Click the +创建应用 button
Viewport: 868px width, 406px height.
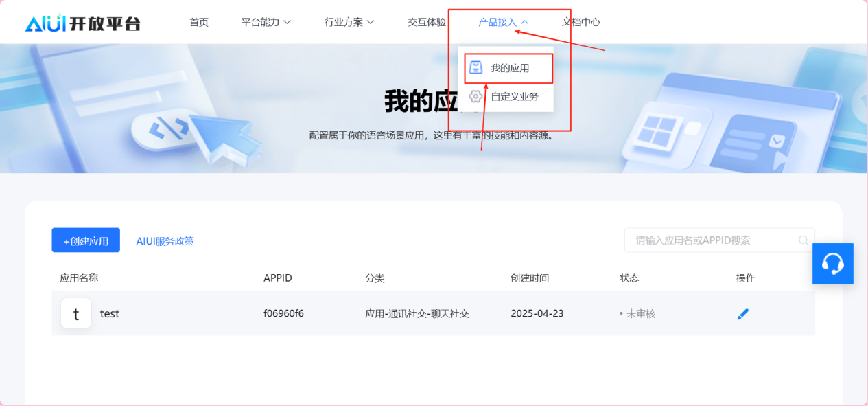86,240
